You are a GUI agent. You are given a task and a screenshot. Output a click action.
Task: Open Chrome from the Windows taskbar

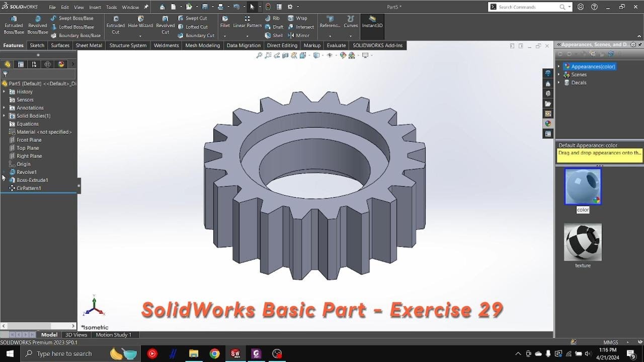tap(214, 353)
